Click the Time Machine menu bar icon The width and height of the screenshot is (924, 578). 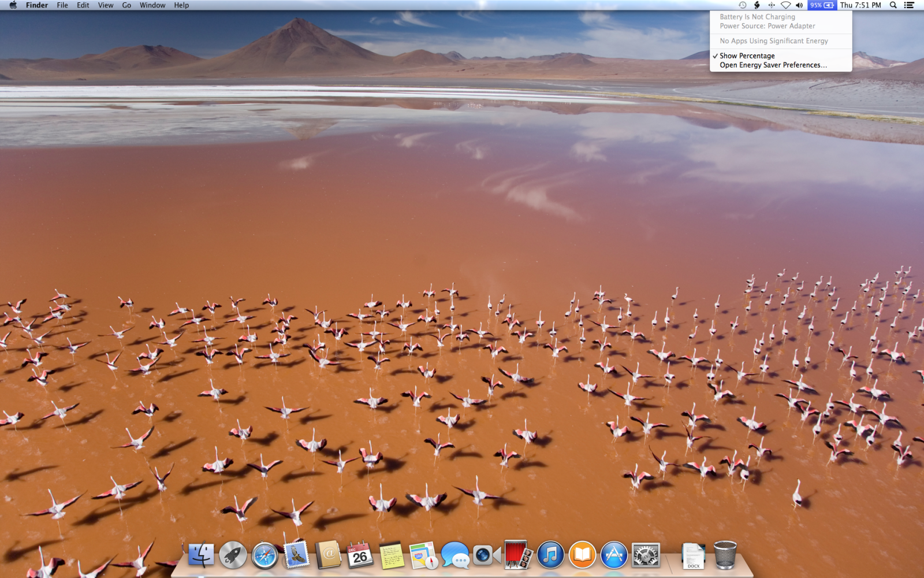(x=743, y=5)
